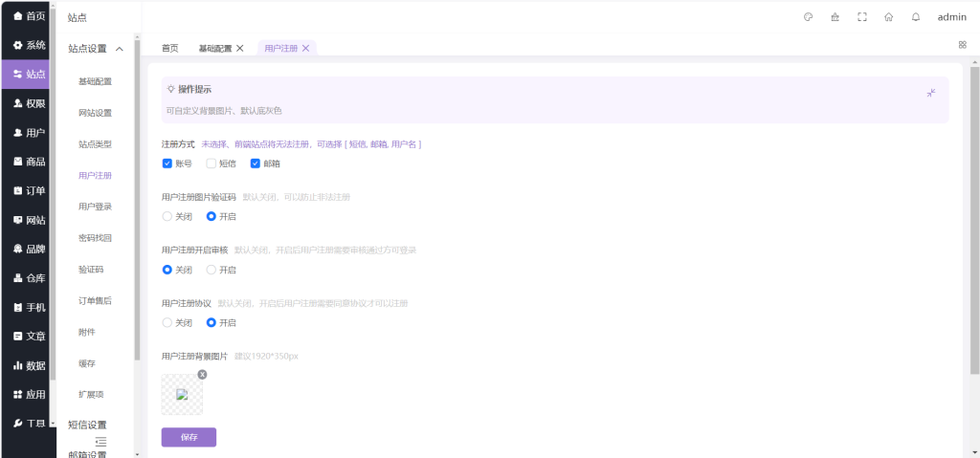Open 站点类型 in the submenu
The image size is (980, 458).
[x=95, y=144]
